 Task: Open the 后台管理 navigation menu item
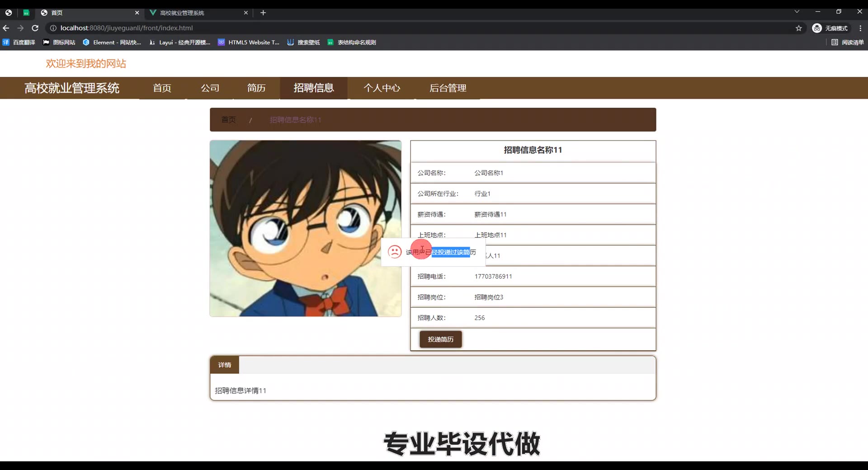(x=448, y=88)
